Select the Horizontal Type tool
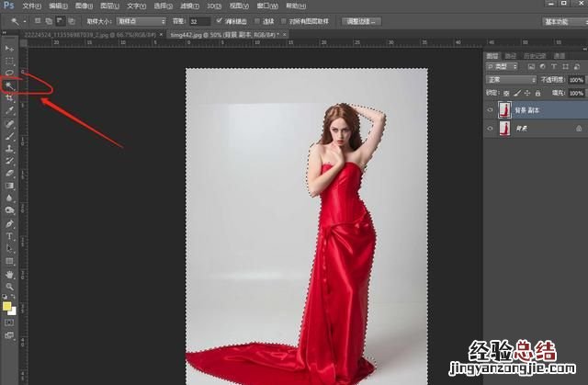Screen dimensions: 588x385 coord(9,235)
